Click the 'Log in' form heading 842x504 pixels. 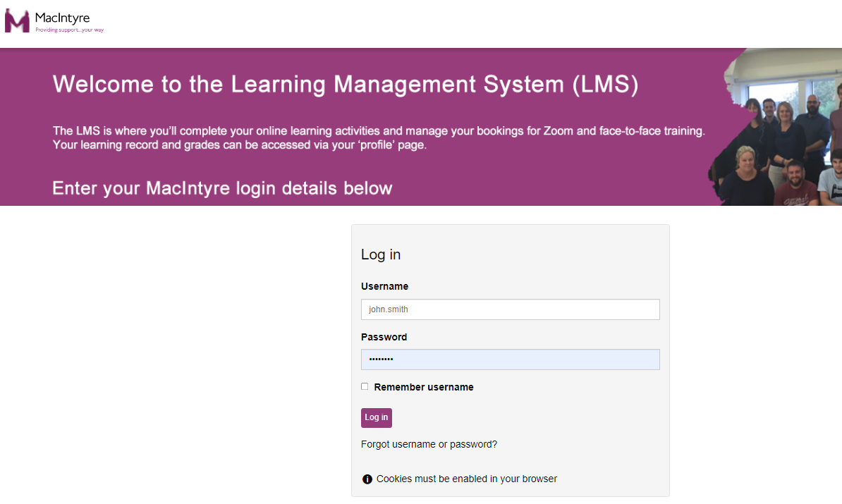(381, 254)
